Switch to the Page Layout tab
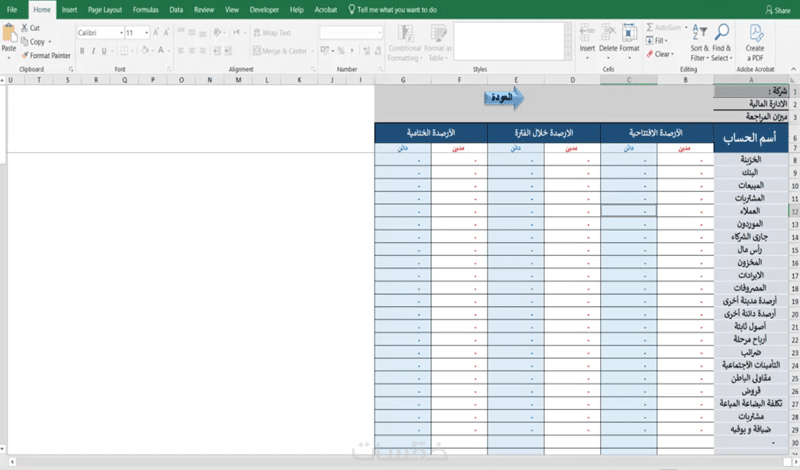Image resolution: width=800 pixels, height=470 pixels. pos(105,10)
